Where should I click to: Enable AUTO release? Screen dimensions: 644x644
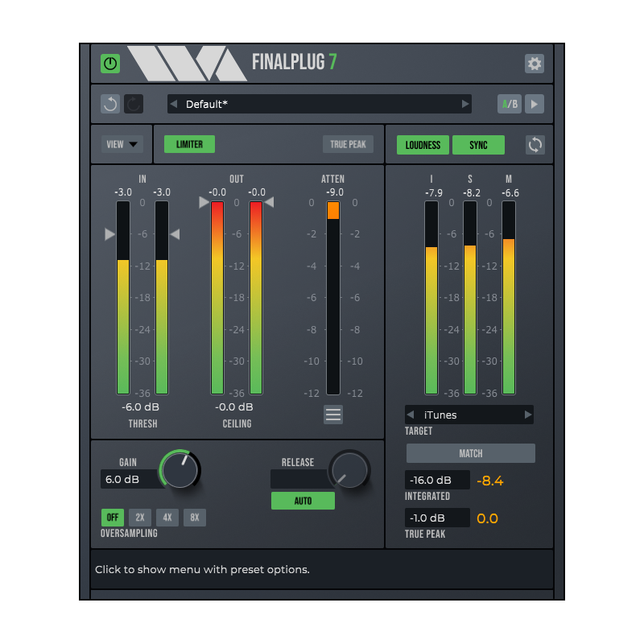click(303, 501)
